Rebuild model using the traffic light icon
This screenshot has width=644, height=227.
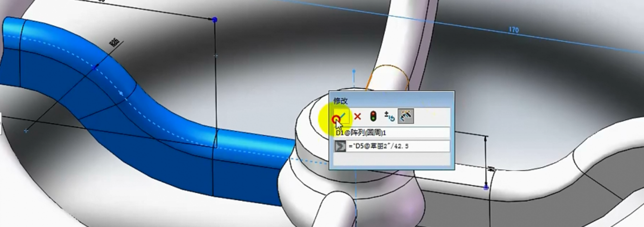[373, 116]
